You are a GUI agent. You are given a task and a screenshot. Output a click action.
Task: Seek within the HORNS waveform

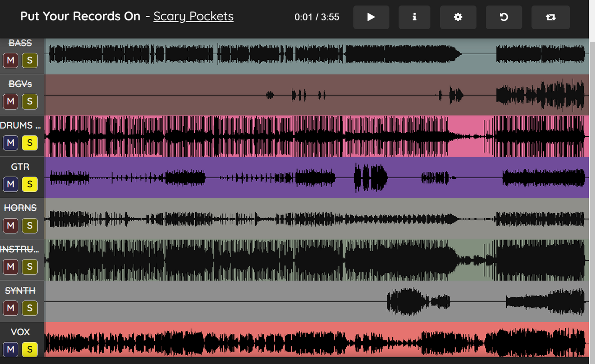tap(317, 219)
